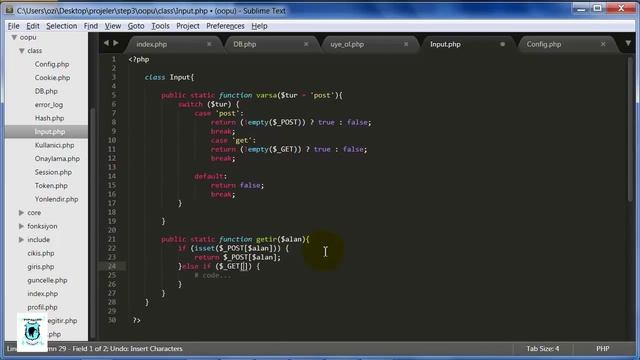Close the index.php tab

point(209,44)
